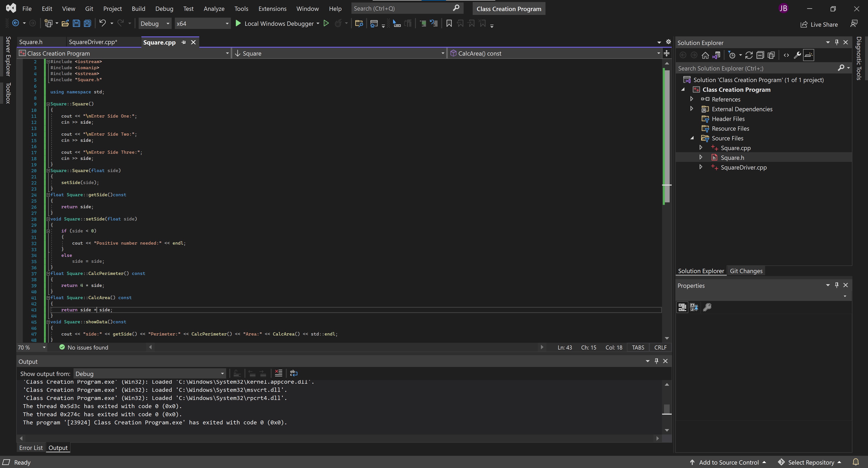This screenshot has height=468, width=868.
Task: Click Solution Explorer Home icon
Action: pos(705,55)
